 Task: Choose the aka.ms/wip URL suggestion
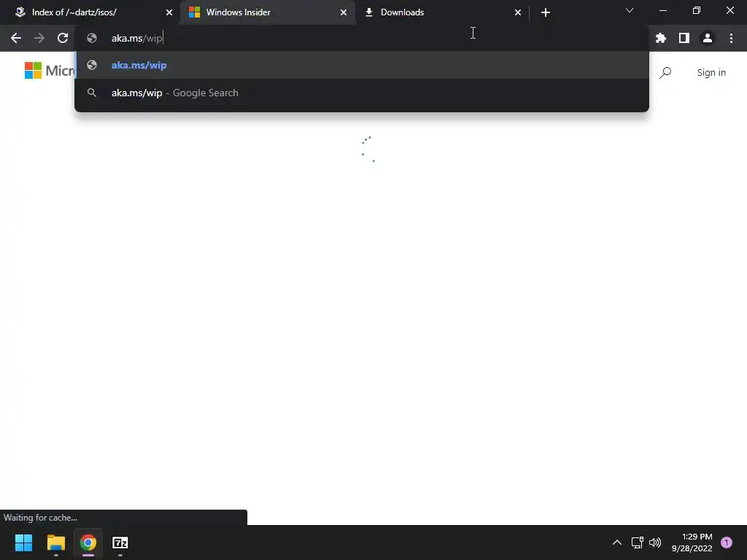coord(362,65)
